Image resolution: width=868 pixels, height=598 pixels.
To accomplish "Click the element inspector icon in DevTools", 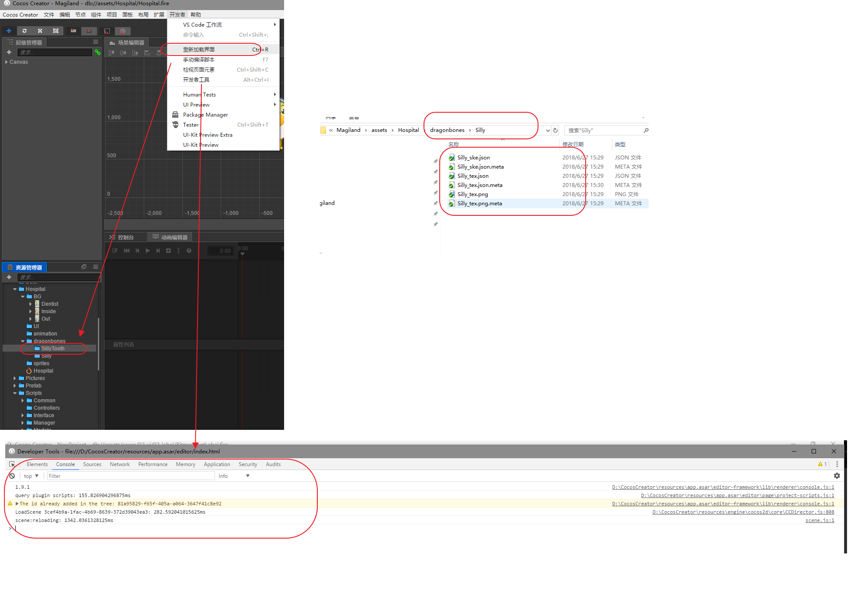I will coord(12,464).
